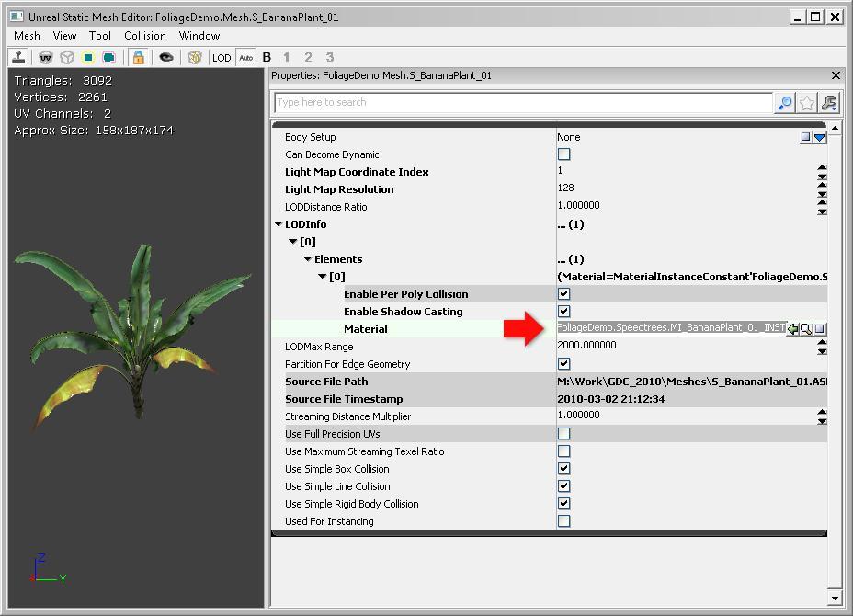Click the Use Selected arrow beside the Material field
The width and height of the screenshot is (853, 616).
(x=792, y=328)
